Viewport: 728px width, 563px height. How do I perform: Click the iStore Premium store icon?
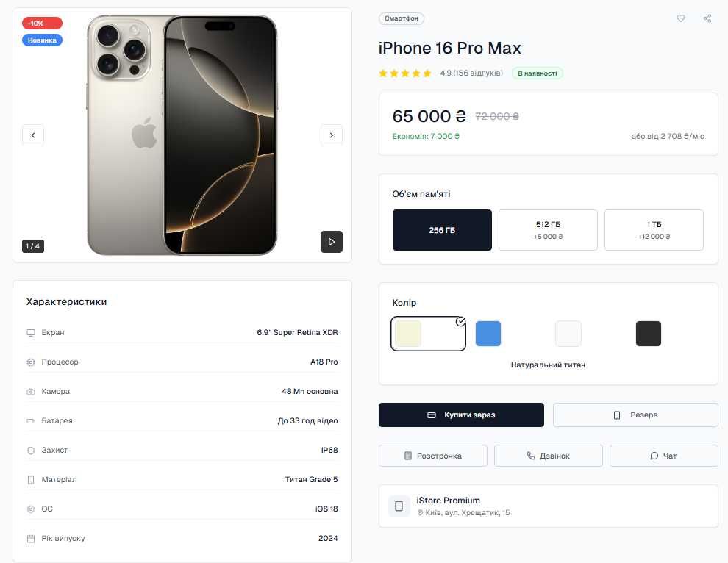[x=399, y=506]
